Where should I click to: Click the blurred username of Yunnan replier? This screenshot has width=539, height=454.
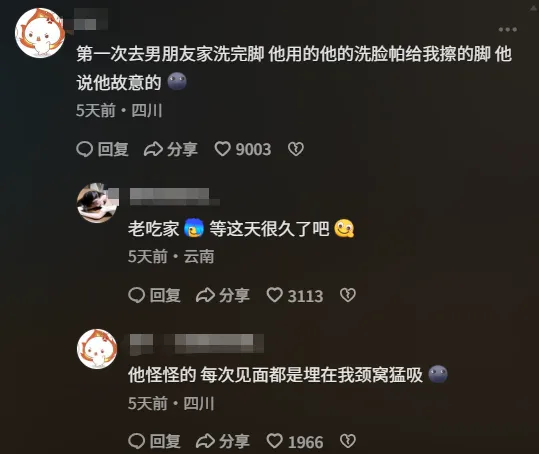pos(175,196)
